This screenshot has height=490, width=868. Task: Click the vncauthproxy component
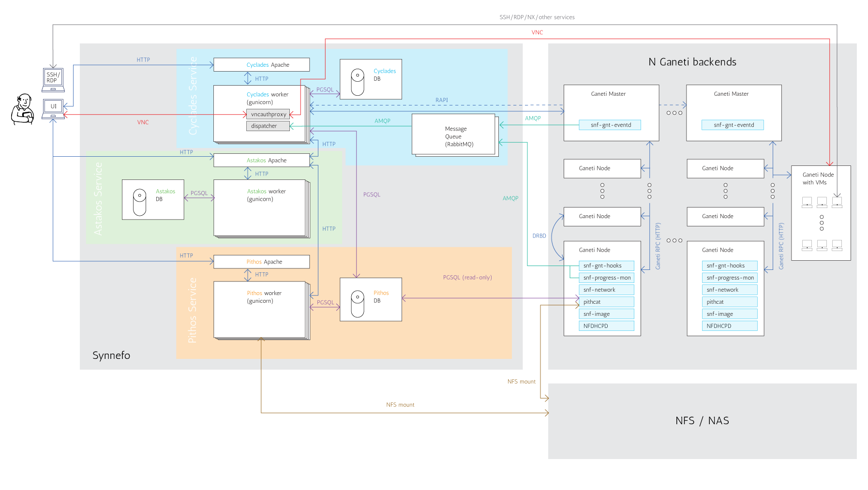click(268, 114)
